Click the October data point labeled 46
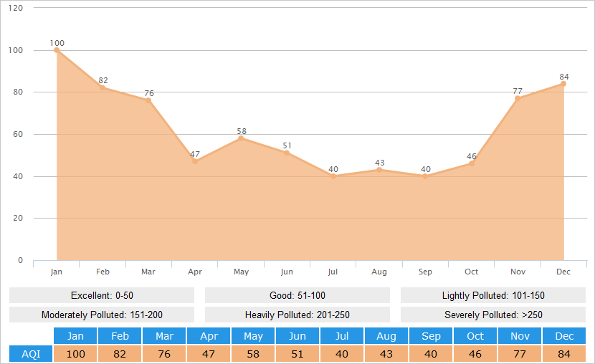Viewport: 595px width, 364px height. [x=471, y=163]
